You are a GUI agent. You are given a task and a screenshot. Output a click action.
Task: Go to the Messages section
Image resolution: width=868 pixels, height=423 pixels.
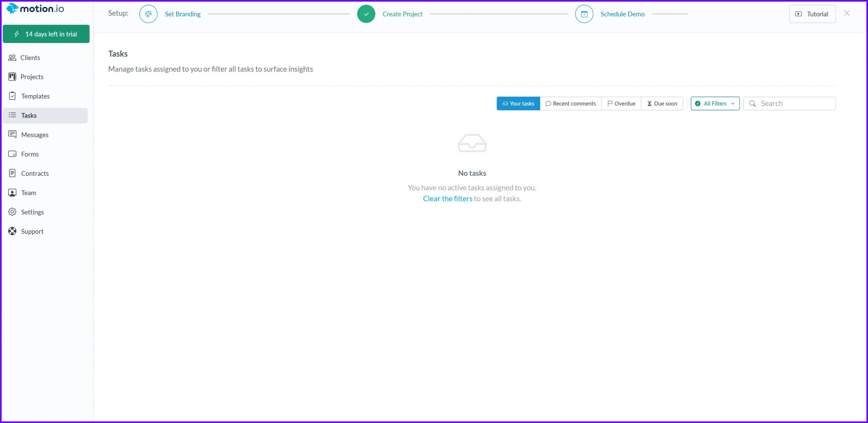(x=35, y=134)
